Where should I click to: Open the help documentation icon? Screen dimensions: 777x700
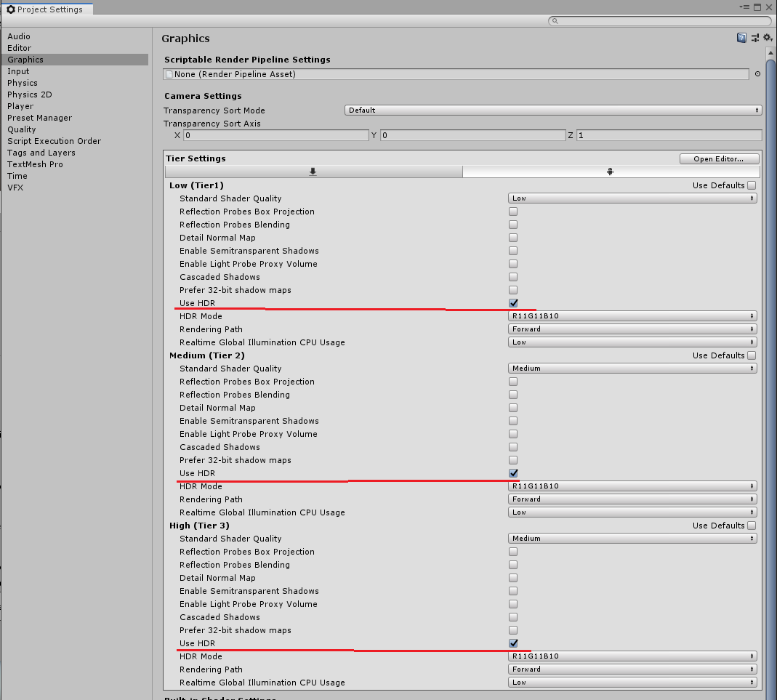click(741, 38)
